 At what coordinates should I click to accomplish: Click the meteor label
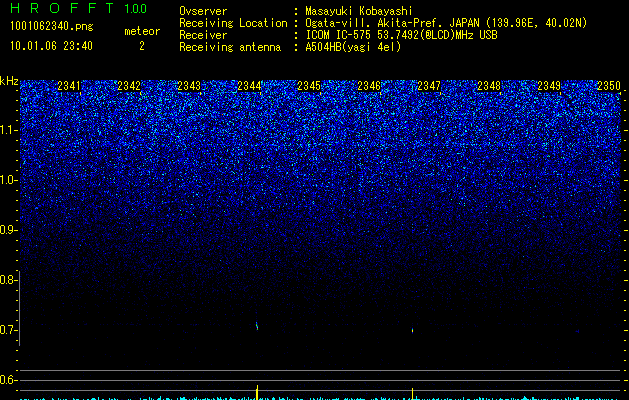tap(142, 31)
